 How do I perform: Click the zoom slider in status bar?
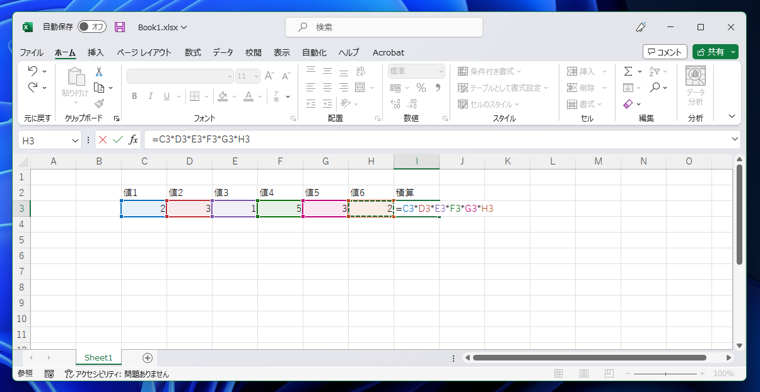click(666, 374)
